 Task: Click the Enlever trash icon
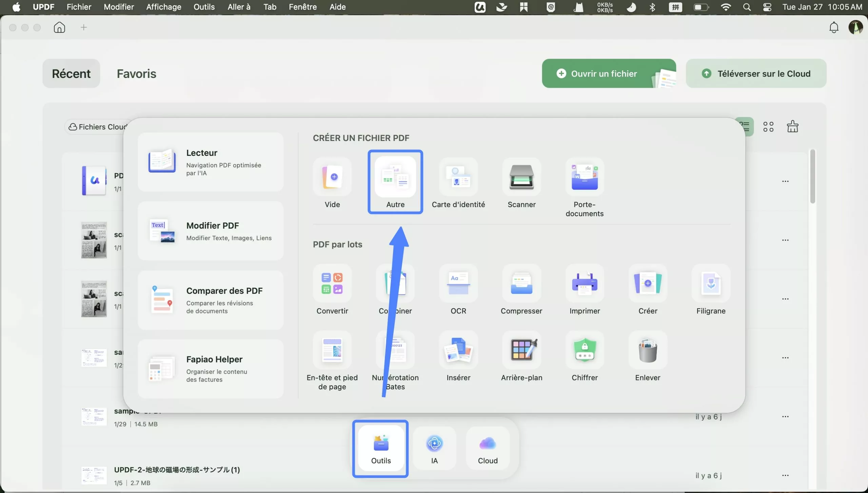(x=648, y=350)
